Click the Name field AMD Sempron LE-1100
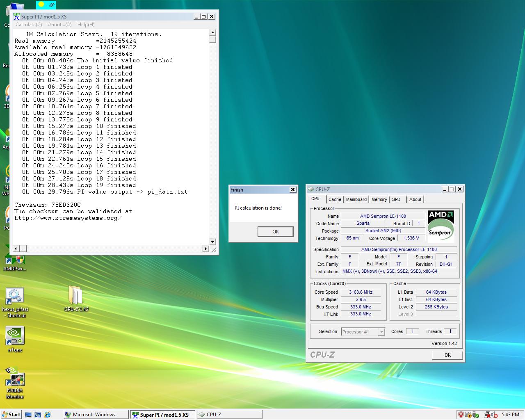Screen dimensions: 525x420 click(x=383, y=216)
